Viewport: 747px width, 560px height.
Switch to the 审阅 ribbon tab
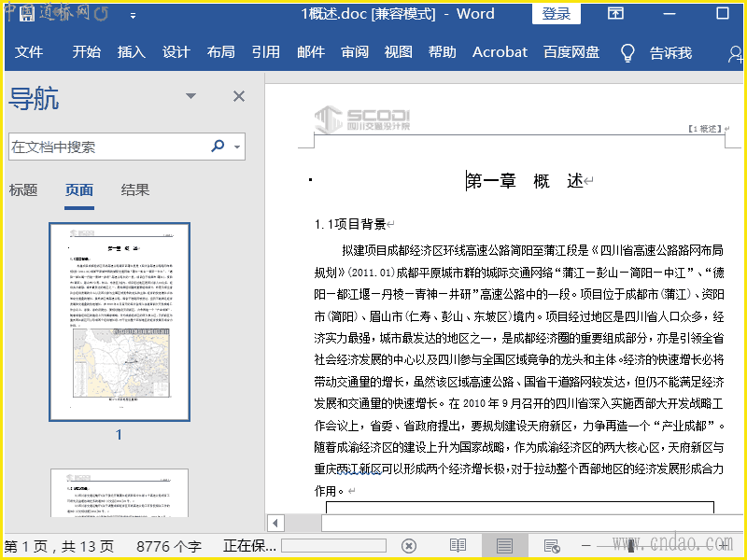tap(355, 51)
